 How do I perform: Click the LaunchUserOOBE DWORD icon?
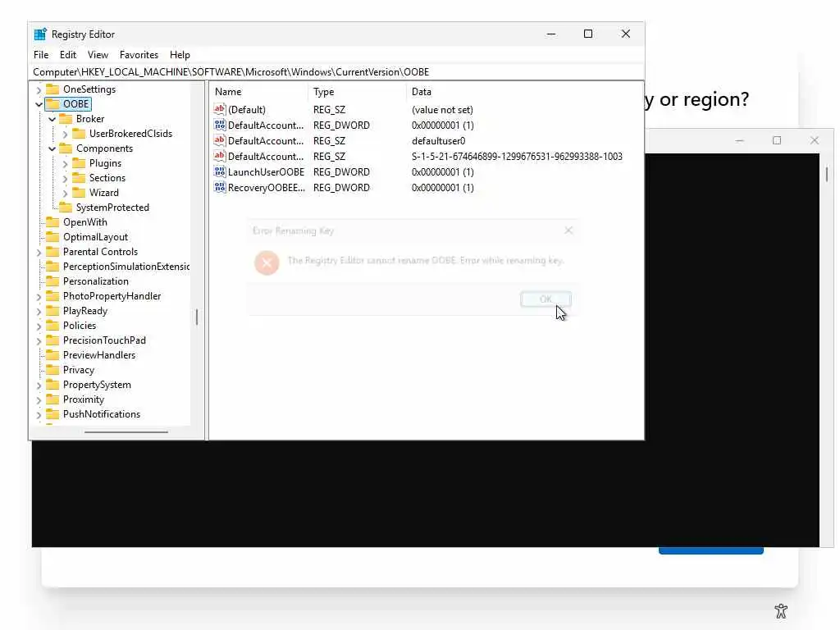(x=220, y=172)
